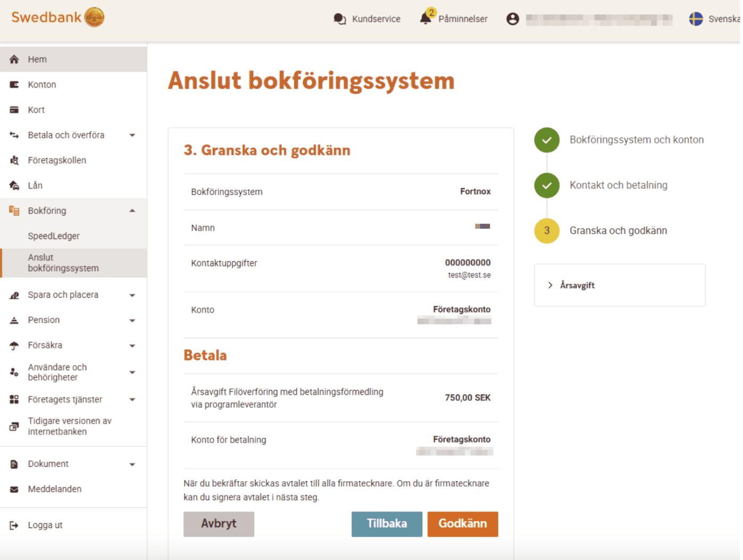Click the test@test.se email text
Screen dimensions: 743x560
[x=470, y=275]
